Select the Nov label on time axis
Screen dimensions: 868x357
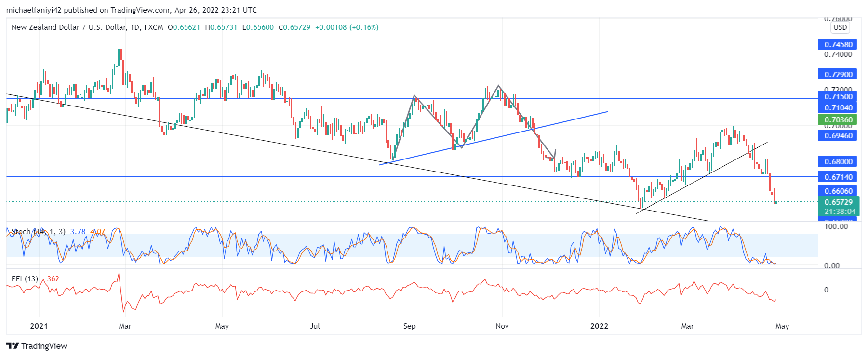(x=502, y=326)
